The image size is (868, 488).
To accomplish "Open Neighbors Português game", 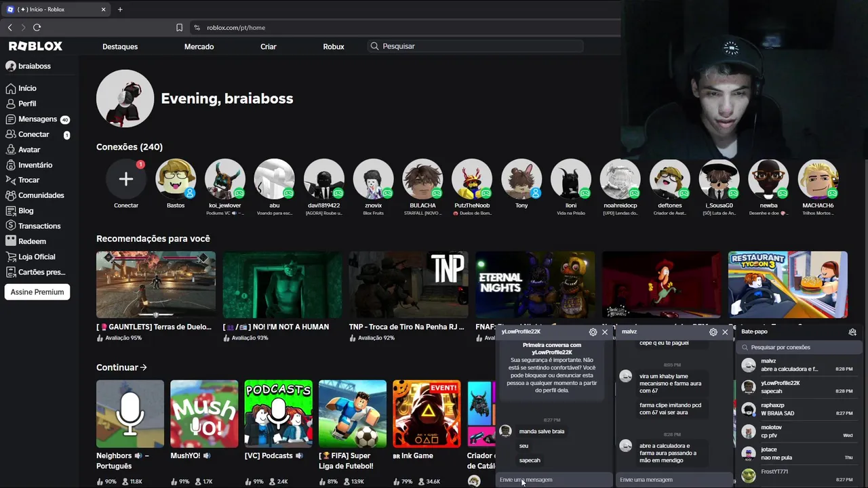I will click(130, 413).
